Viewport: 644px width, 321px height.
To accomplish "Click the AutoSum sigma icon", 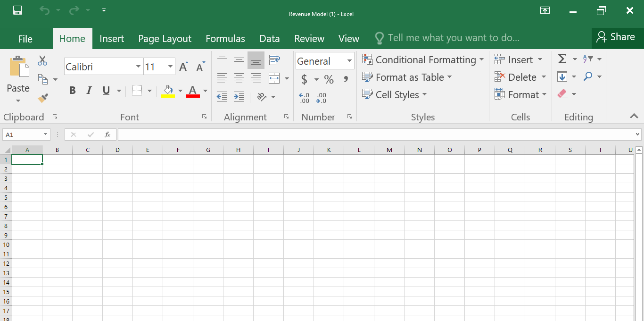I will [562, 59].
